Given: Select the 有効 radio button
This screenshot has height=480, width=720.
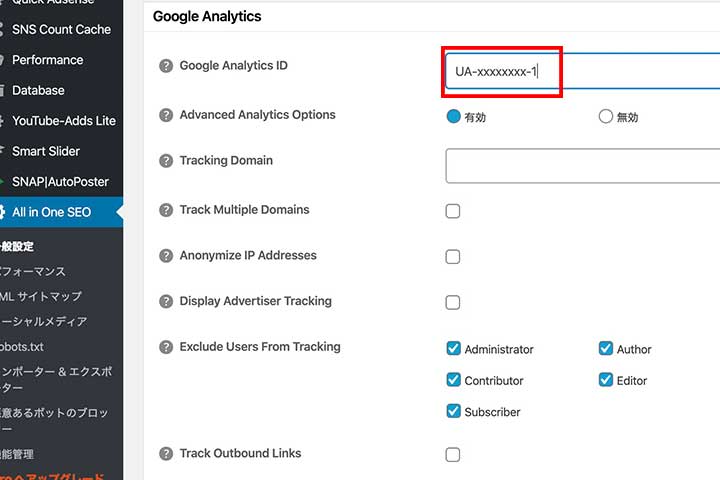Looking at the screenshot, I should pos(453,116).
